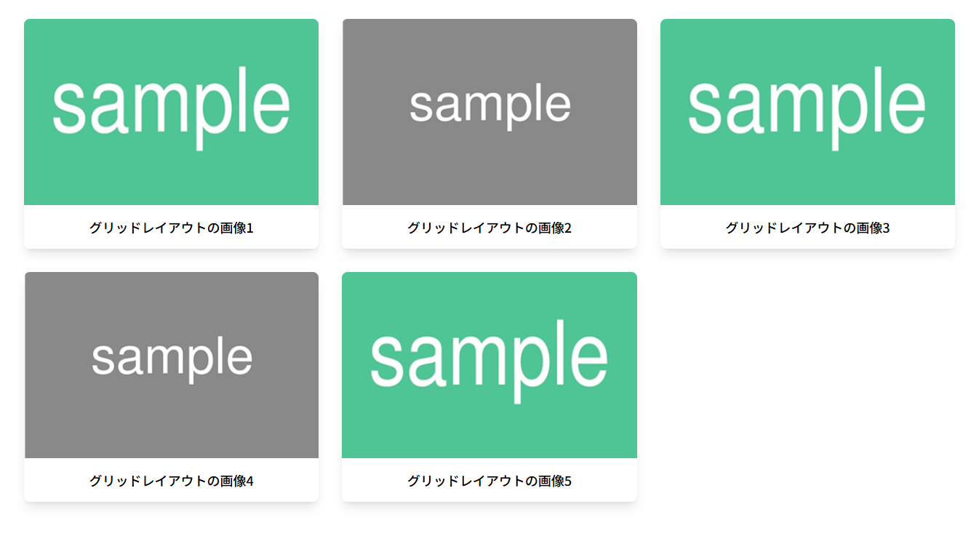The width and height of the screenshot is (971, 560).
Task: Click the word "sample" in the second image
Action: click(490, 105)
